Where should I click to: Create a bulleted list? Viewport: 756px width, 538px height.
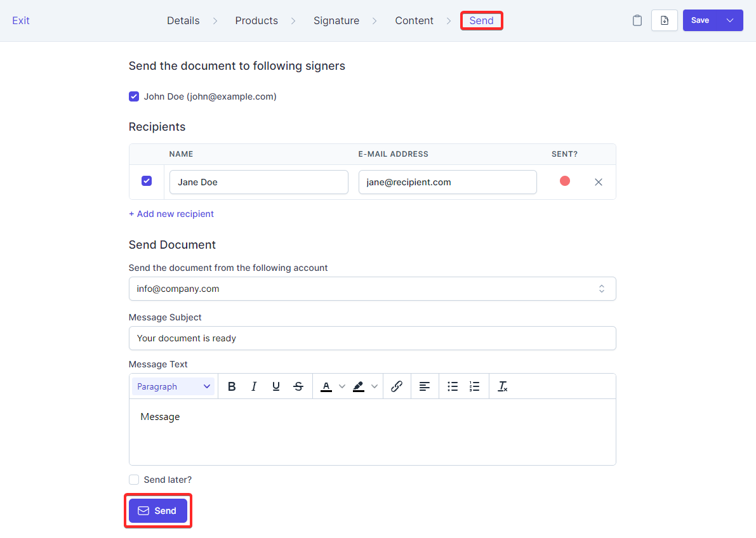453,386
